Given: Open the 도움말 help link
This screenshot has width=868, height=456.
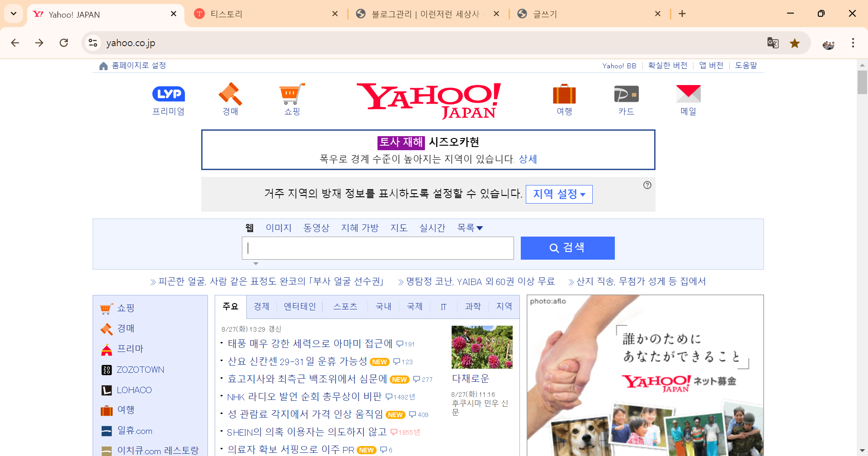Looking at the screenshot, I should point(746,65).
